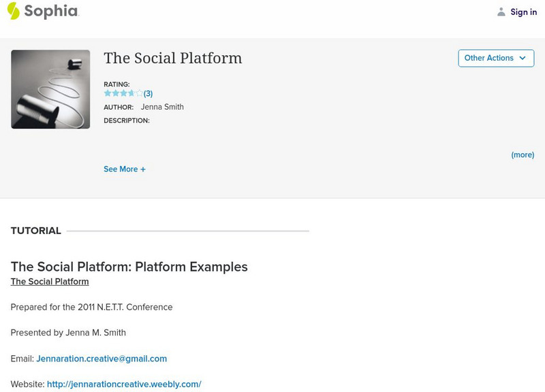Click the Sign in link
545x392 pixels.
click(x=523, y=12)
